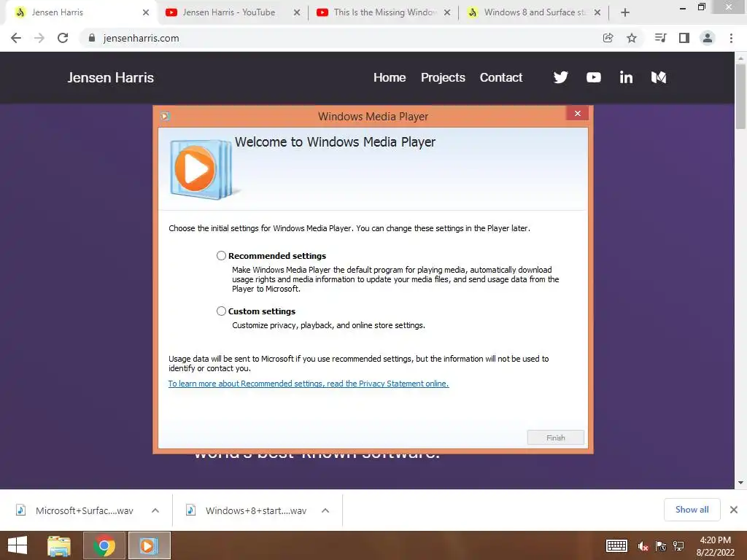Go back to the previous page
Screen dimensions: 747x560
[x=16, y=38]
